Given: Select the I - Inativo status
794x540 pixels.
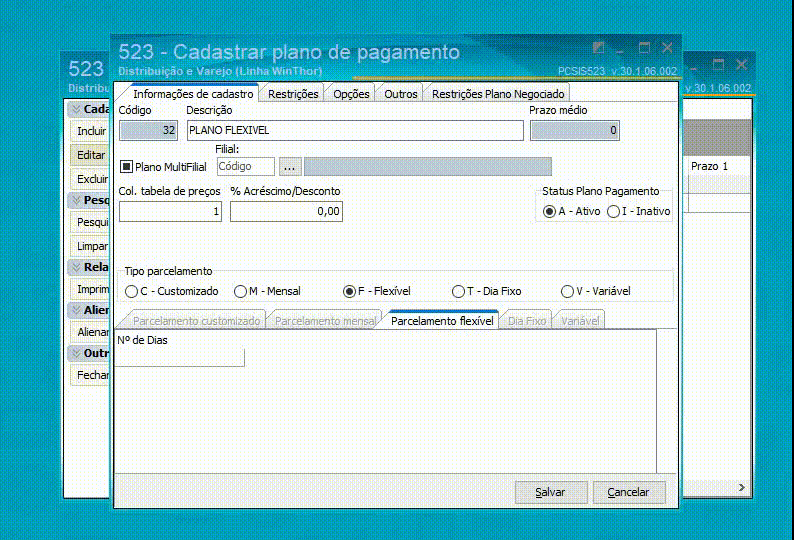Looking at the screenshot, I should coord(613,211).
